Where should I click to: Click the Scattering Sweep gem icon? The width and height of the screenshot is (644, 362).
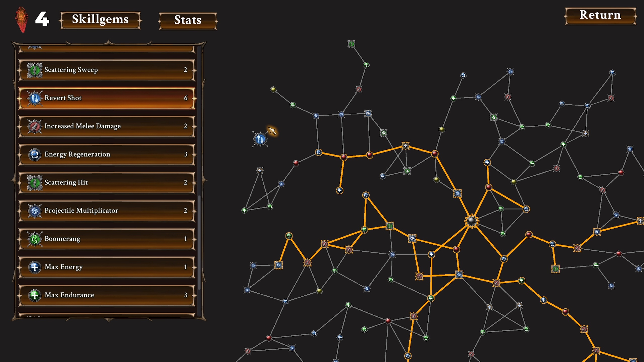point(35,70)
